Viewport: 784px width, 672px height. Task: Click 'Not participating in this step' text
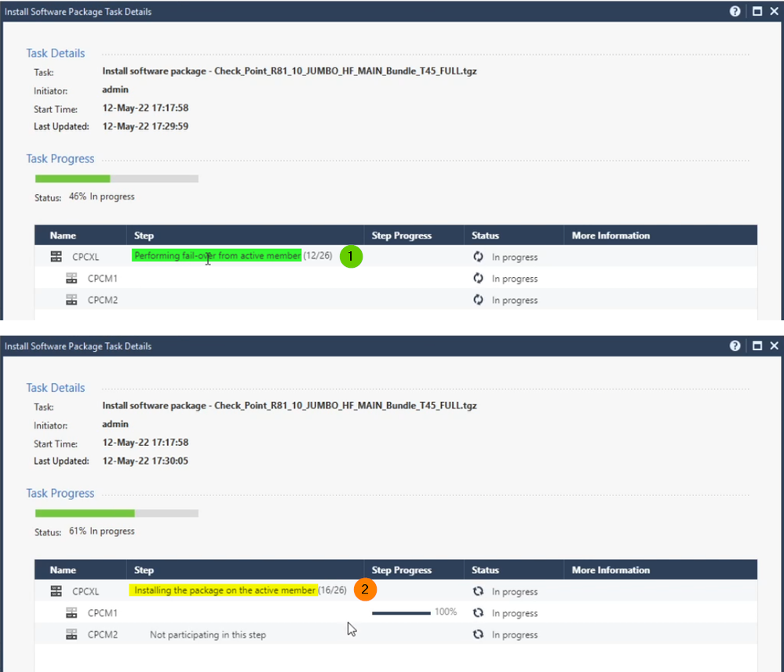[208, 634]
